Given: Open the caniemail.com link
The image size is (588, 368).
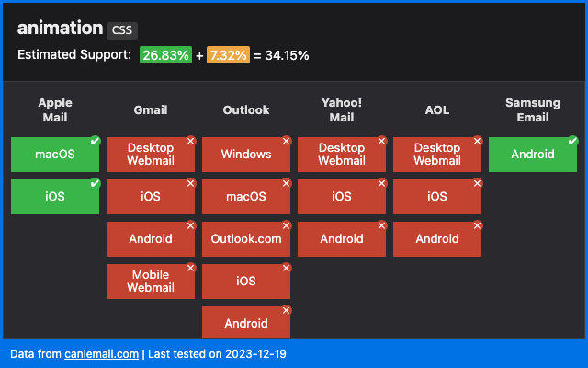Looking at the screenshot, I should [x=101, y=353].
